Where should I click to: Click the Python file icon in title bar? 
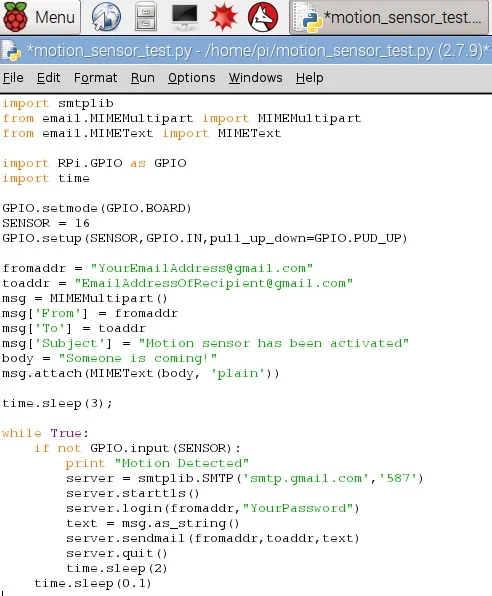click(11, 51)
